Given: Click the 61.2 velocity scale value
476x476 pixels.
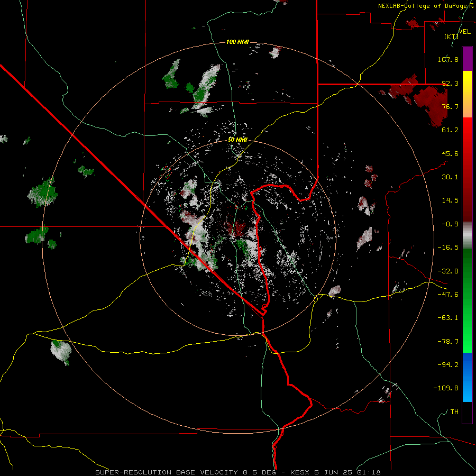Looking at the screenshot, I should click(450, 130).
